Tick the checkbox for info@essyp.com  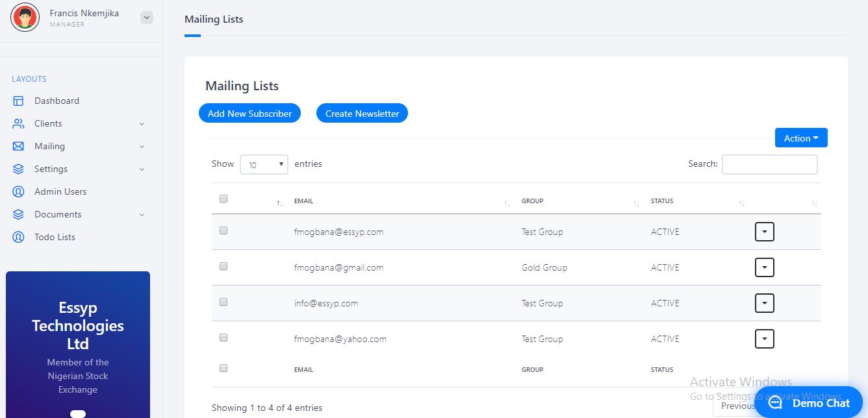(x=223, y=302)
